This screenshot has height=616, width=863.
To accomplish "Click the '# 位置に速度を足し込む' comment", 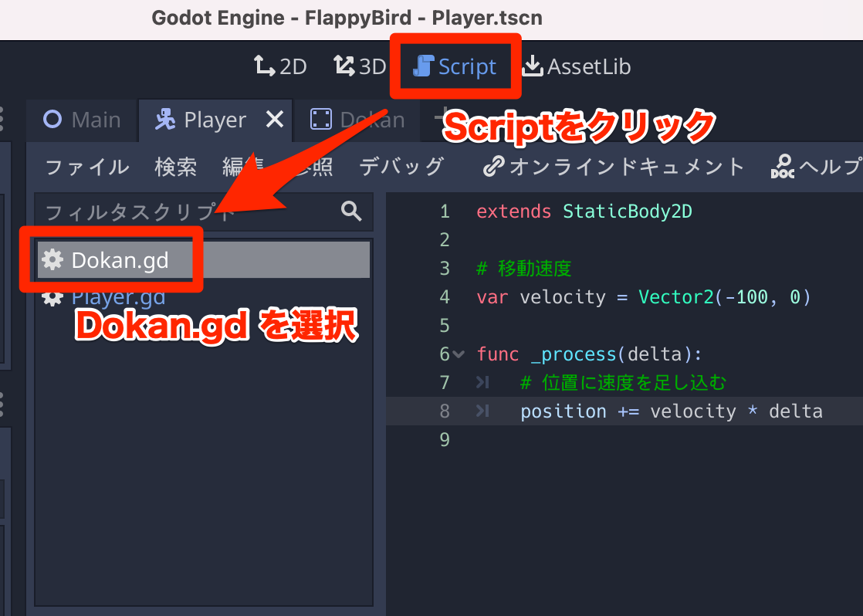I will [623, 383].
